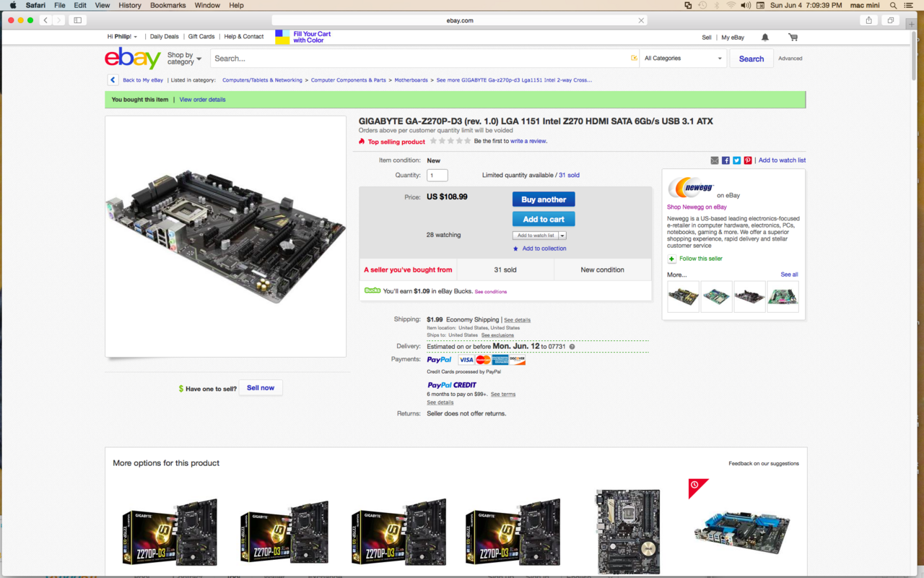924x578 pixels.
Task: Open the Daily Deals link
Action: (x=165, y=36)
